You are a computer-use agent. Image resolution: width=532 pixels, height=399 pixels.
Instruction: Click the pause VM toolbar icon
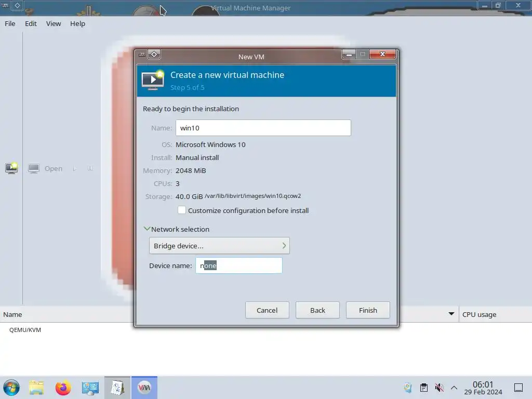pos(90,168)
